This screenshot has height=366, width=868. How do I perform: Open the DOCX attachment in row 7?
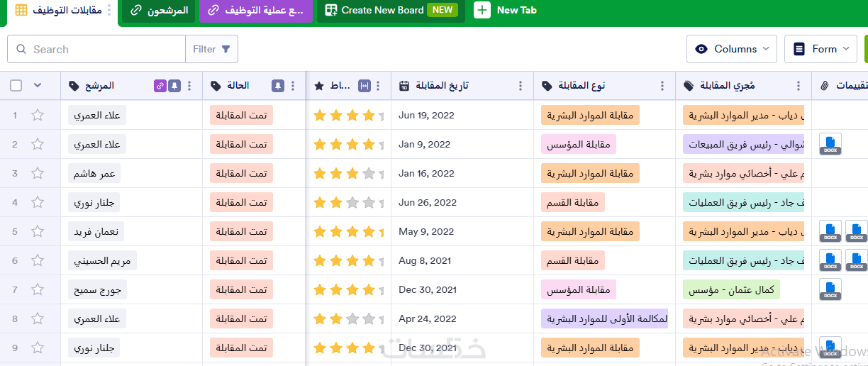click(830, 290)
